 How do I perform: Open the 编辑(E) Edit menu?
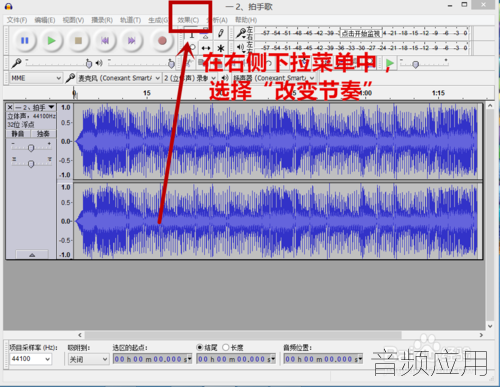click(x=45, y=20)
